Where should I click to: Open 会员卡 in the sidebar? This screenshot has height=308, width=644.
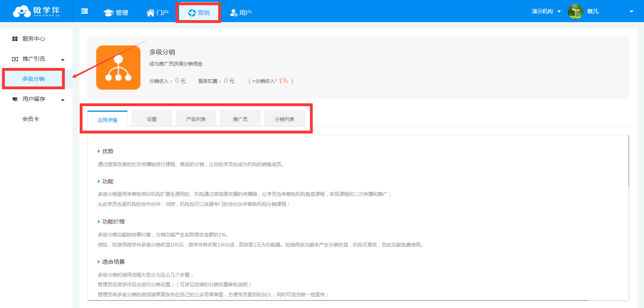pos(31,119)
